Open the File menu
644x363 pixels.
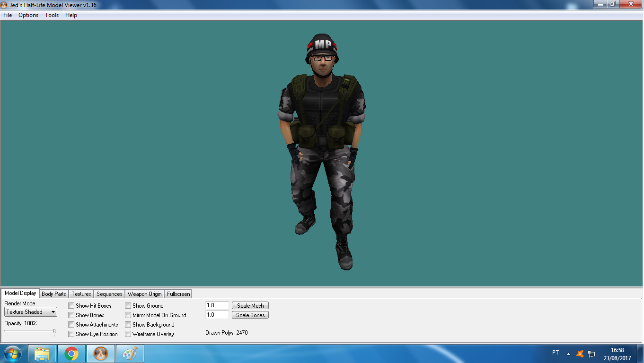click(x=8, y=15)
